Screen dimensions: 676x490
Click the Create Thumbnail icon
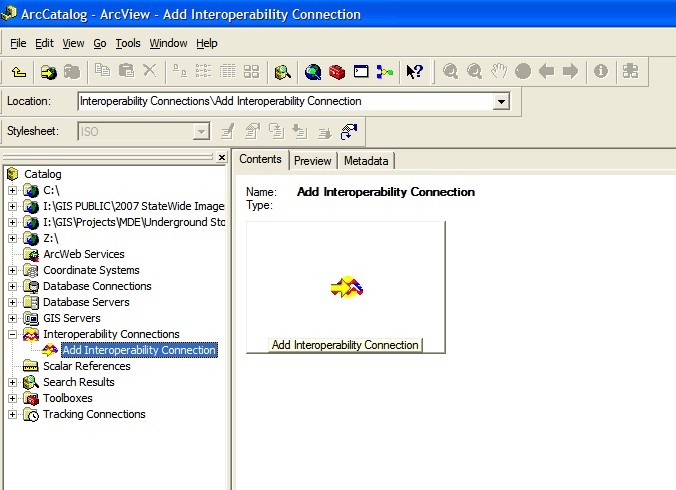point(630,71)
